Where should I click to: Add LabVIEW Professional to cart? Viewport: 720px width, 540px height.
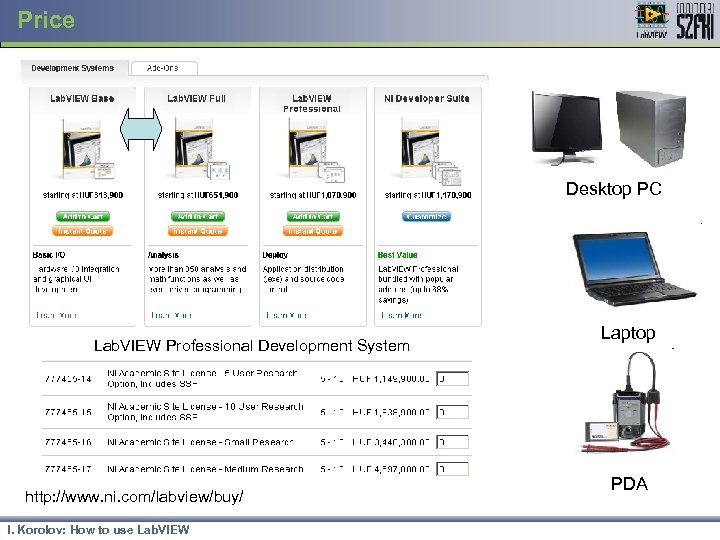pos(313,216)
